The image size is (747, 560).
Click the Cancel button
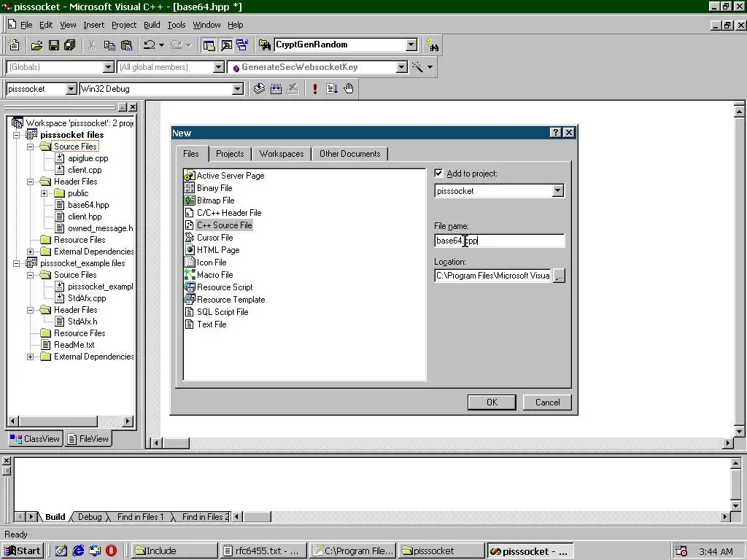[x=547, y=402]
